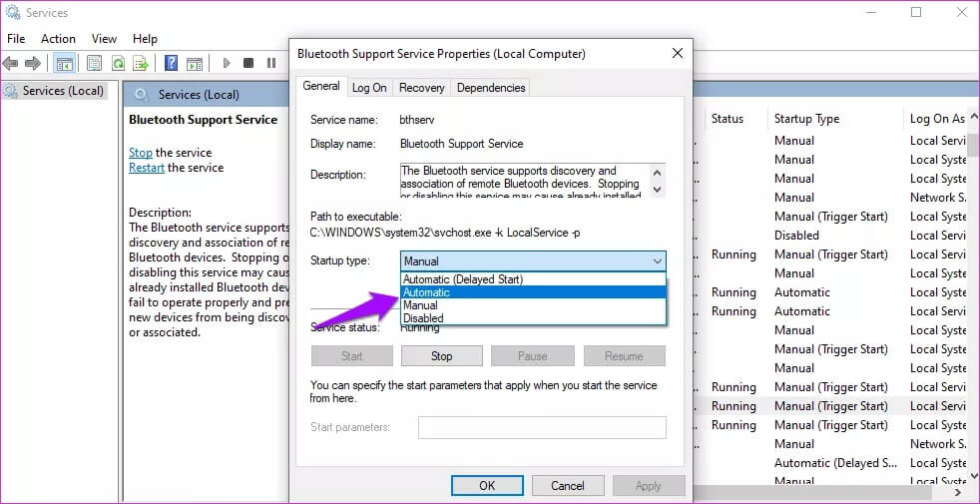Click the 'Stop' the service link

141,153
